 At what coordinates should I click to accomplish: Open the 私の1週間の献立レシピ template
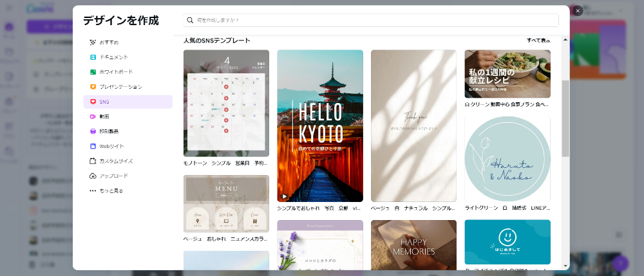click(507, 74)
